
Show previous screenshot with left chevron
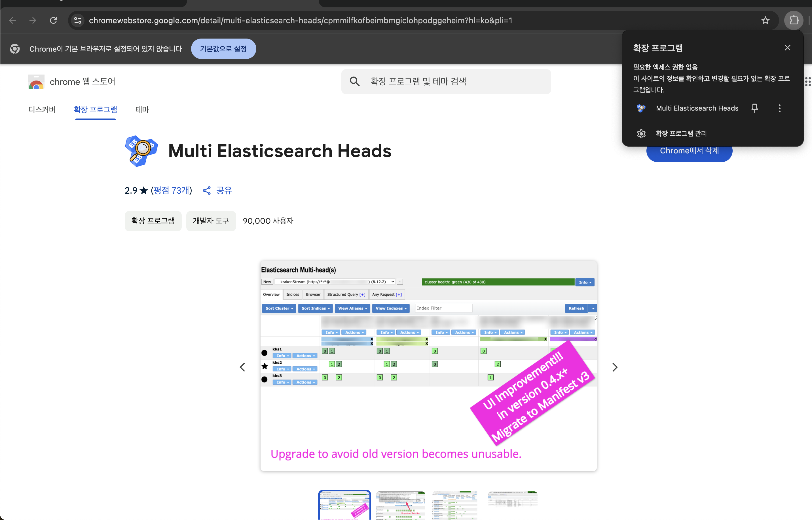242,367
